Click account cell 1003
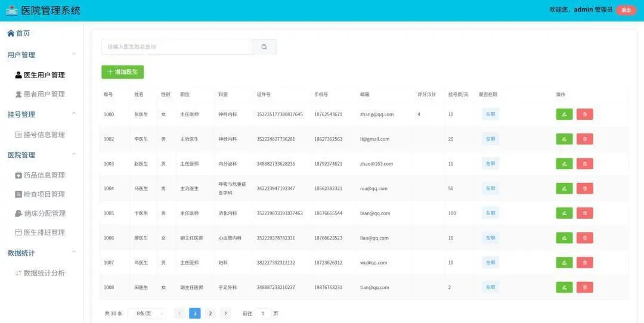Screen dimensions: 644x323 point(109,164)
